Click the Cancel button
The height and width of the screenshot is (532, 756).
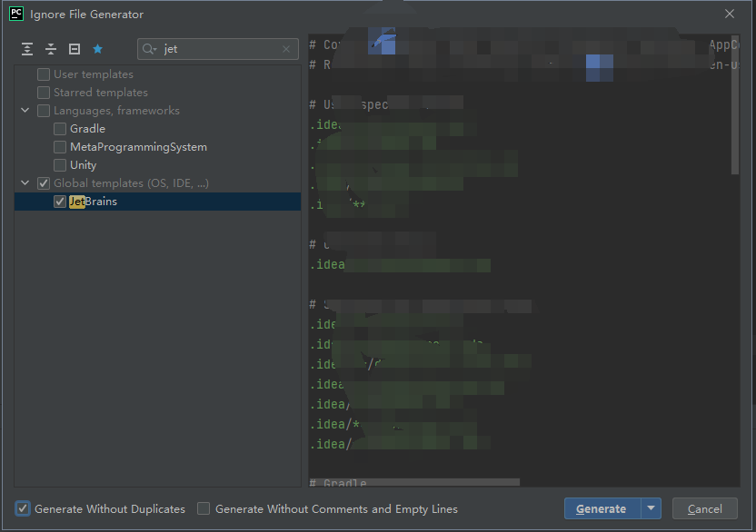(705, 509)
